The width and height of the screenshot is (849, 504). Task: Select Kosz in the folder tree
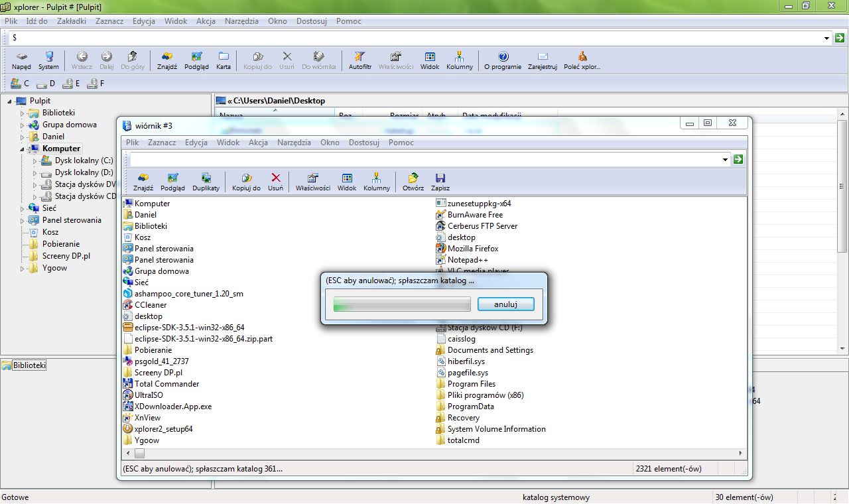(50, 232)
